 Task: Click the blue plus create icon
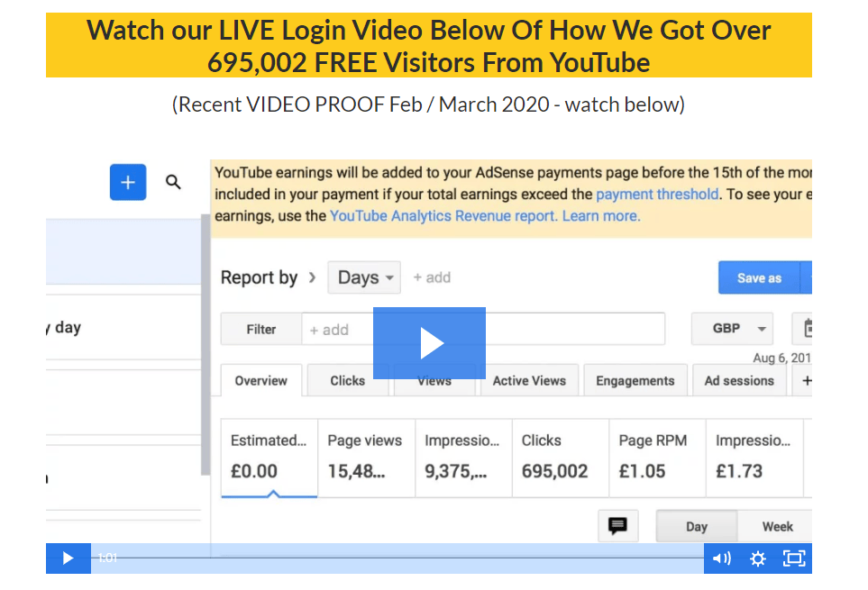(127, 182)
